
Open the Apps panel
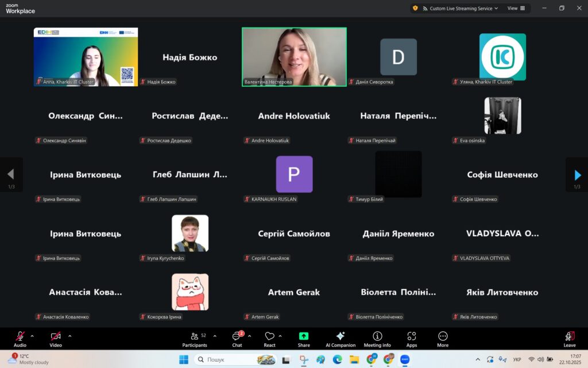(411, 338)
